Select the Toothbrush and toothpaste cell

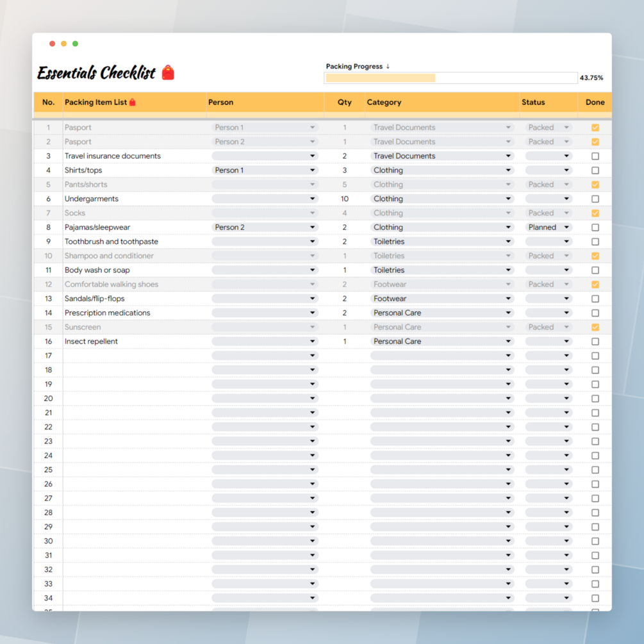tap(135, 242)
